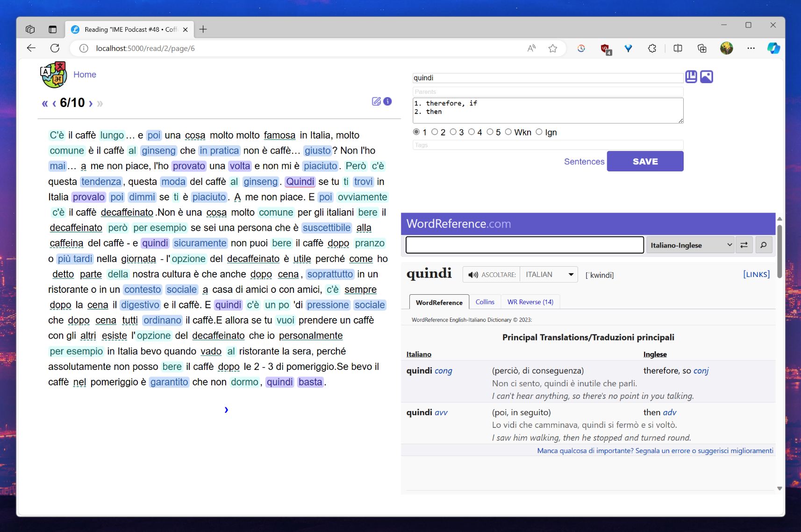
Task: Select status radio button 5
Action: click(490, 132)
